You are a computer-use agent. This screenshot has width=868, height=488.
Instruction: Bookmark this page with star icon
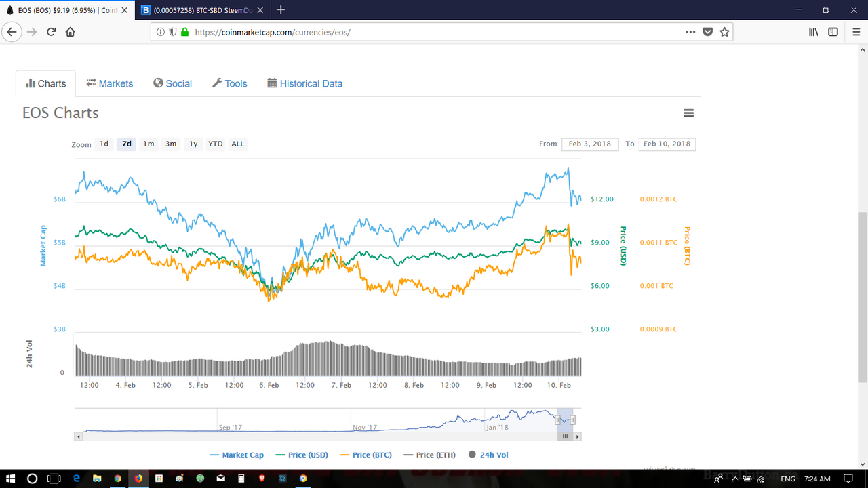(724, 32)
